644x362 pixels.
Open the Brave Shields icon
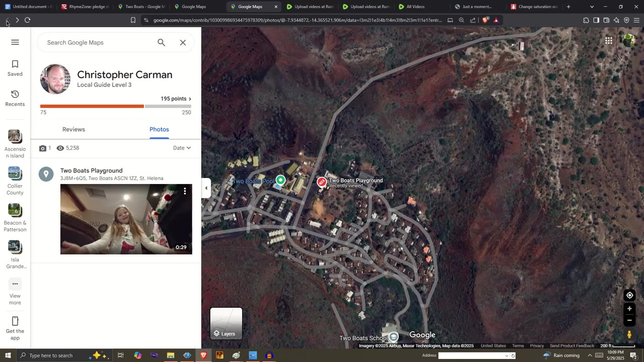coord(485,20)
